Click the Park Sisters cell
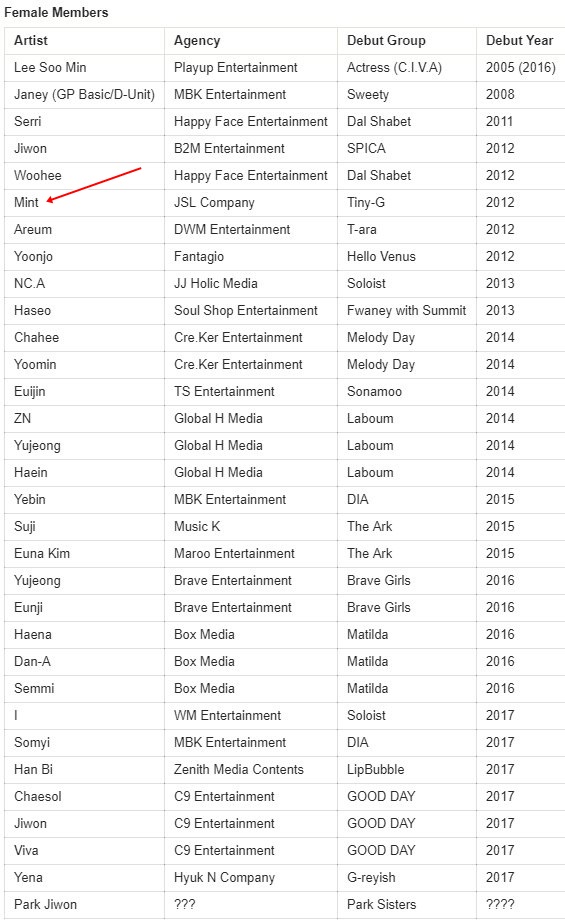The height and width of the screenshot is (921, 565). point(406,905)
